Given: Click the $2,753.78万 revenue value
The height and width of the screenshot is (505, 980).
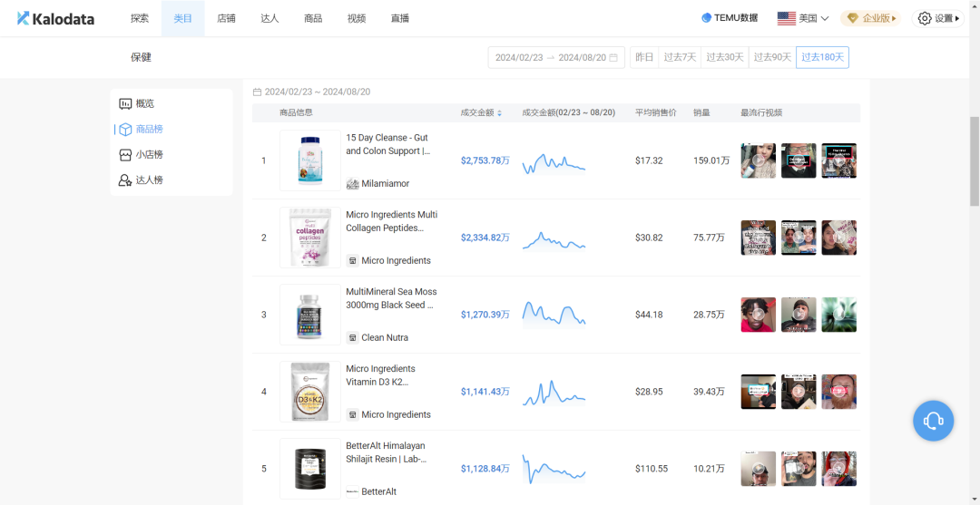Looking at the screenshot, I should (485, 160).
